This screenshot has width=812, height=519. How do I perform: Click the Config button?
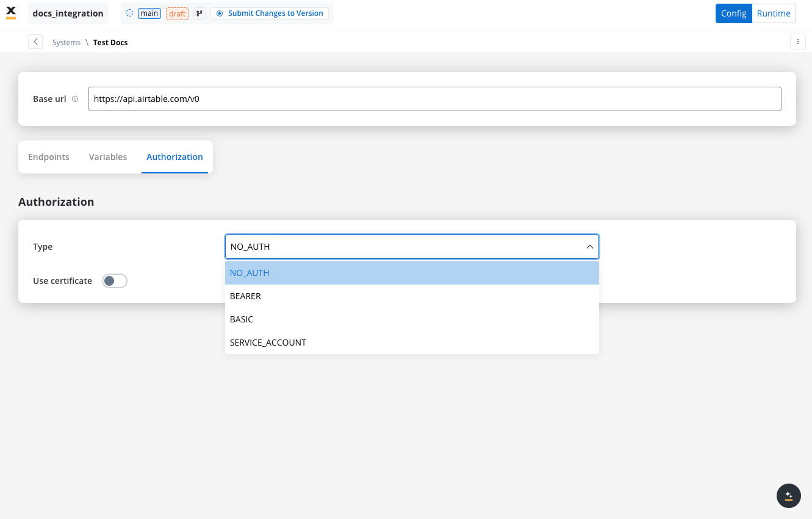tap(734, 13)
